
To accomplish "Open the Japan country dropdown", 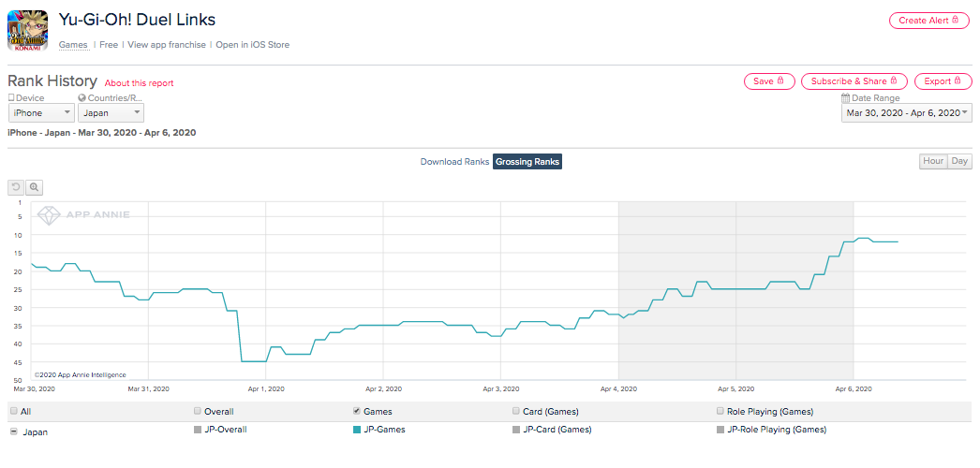I will 111,113.
